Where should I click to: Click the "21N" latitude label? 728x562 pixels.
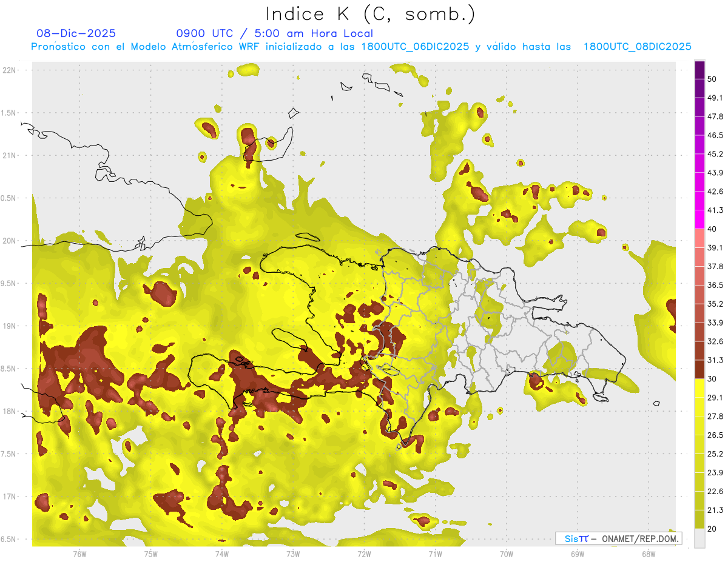[x=10, y=155]
